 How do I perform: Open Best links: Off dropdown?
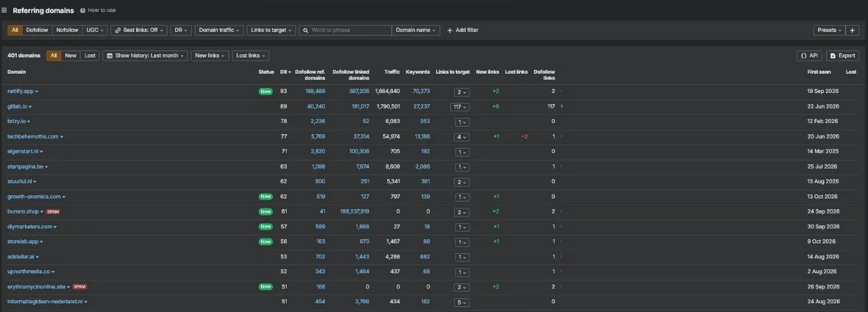139,30
